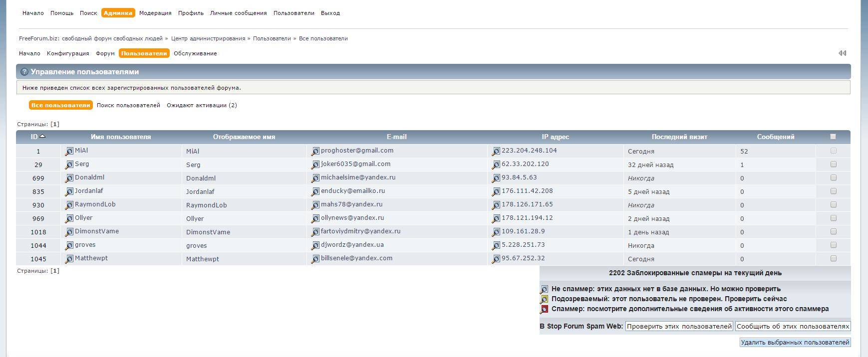Check IP icon for 176.111.42.208
The height and width of the screenshot is (357, 868).
(496, 191)
